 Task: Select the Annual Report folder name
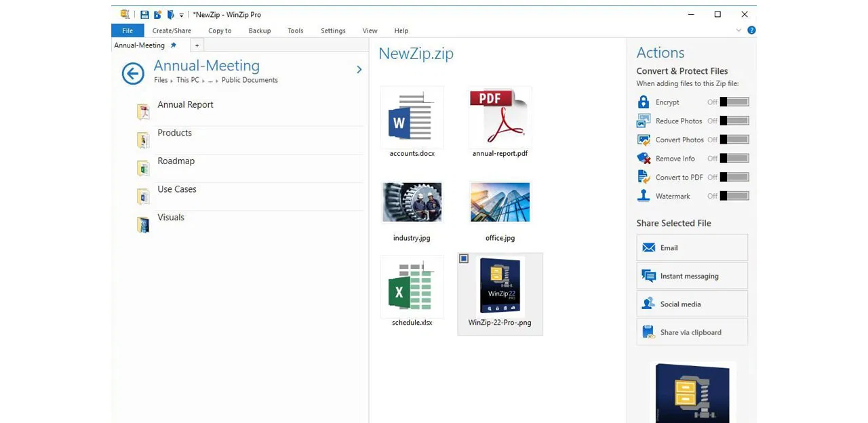[x=185, y=104]
